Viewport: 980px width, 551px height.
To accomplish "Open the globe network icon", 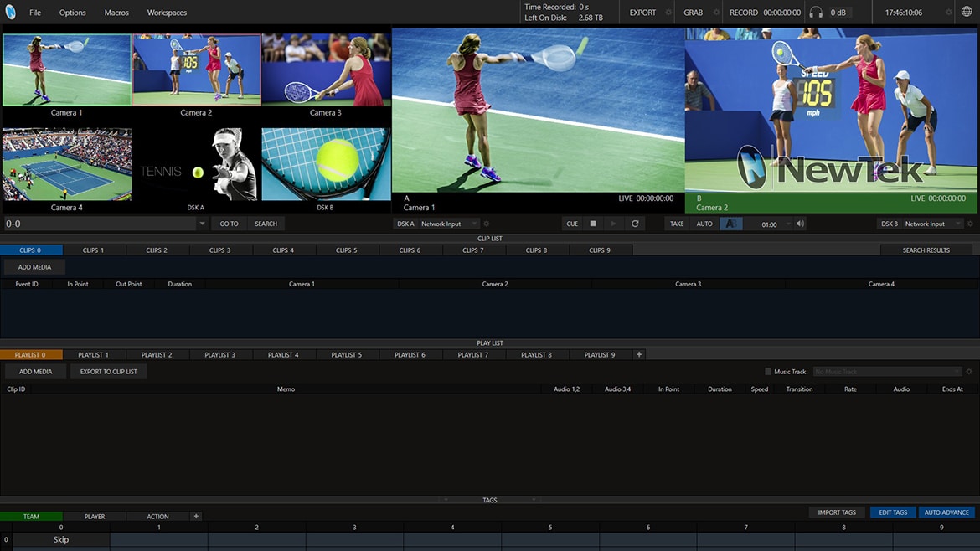I will pos(967,13).
